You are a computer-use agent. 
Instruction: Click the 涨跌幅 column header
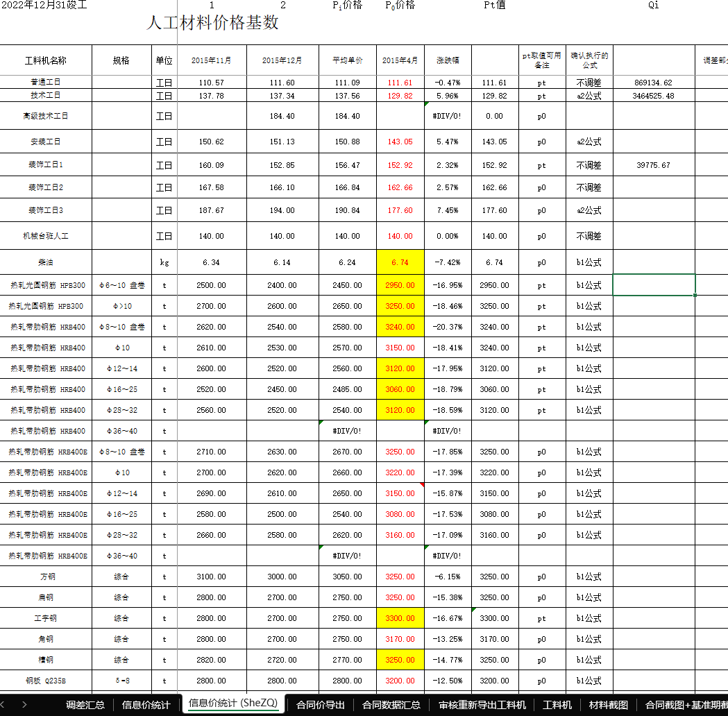[448, 60]
